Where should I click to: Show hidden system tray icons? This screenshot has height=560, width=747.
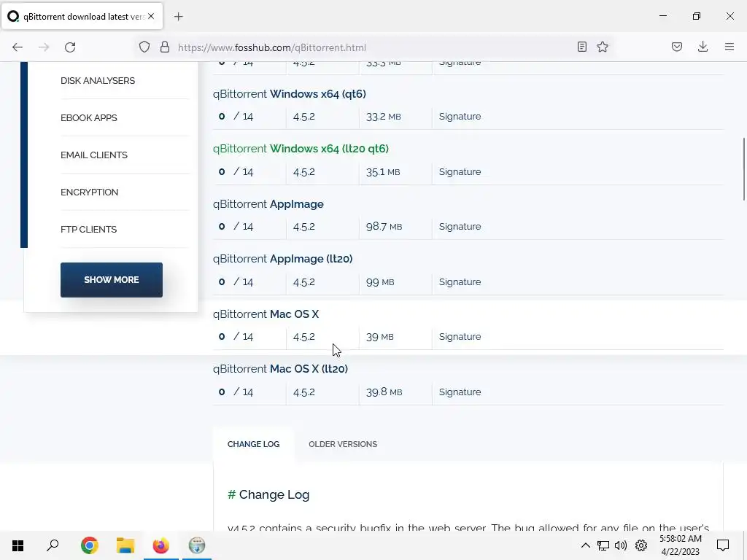(586, 545)
